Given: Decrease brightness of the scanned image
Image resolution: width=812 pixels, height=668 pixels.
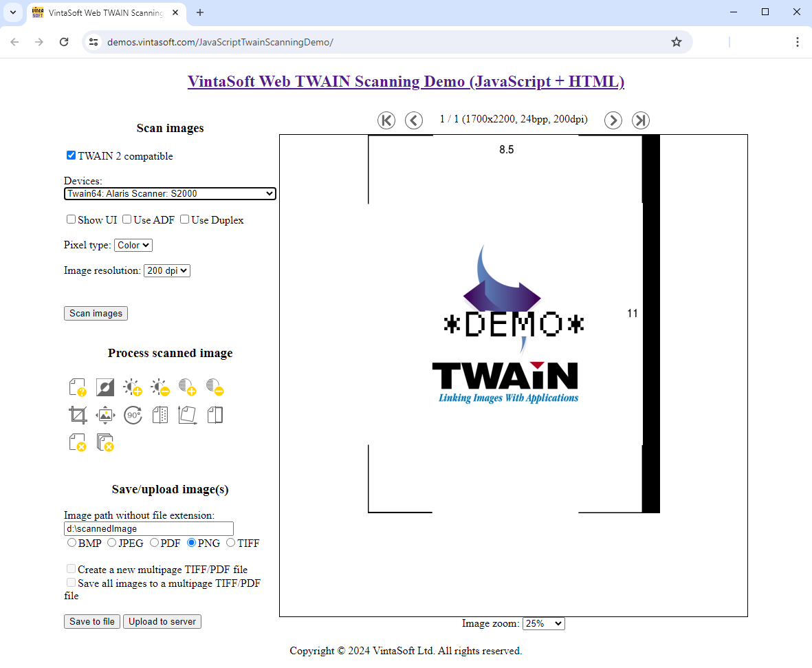Looking at the screenshot, I should 160,387.
